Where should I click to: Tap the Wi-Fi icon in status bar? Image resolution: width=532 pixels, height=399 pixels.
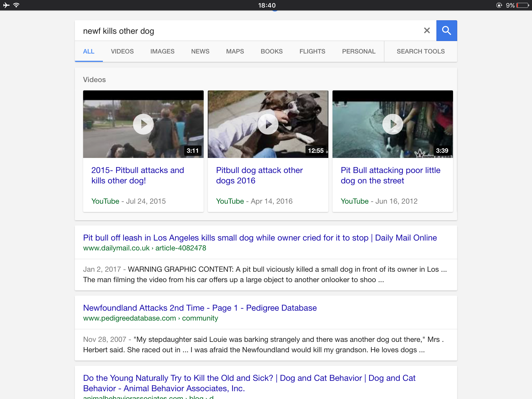click(16, 5)
